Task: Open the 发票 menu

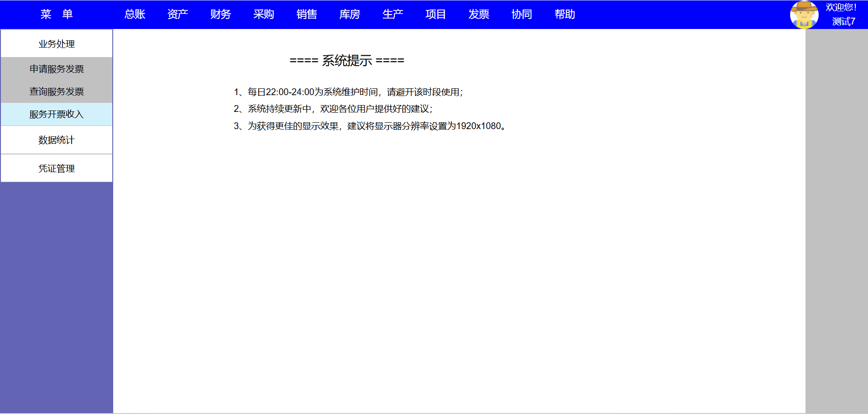Action: click(479, 14)
